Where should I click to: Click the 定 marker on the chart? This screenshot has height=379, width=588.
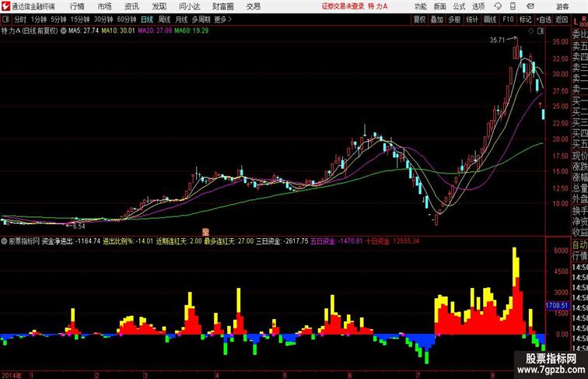coord(205,231)
